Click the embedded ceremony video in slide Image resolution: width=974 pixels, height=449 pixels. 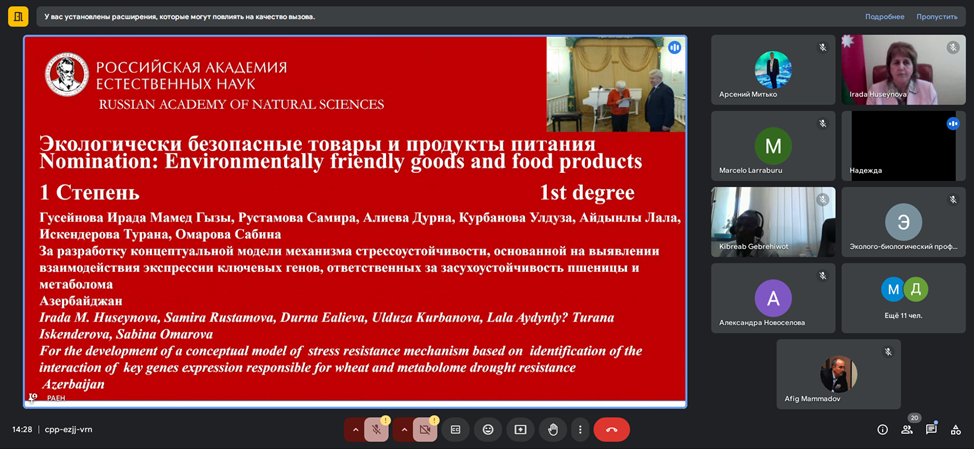616,84
